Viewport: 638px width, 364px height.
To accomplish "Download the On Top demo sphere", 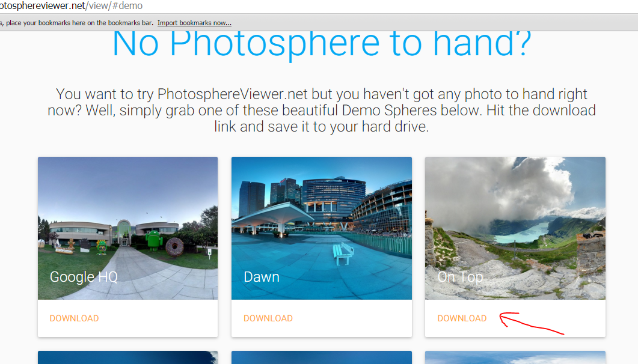I will pos(462,318).
